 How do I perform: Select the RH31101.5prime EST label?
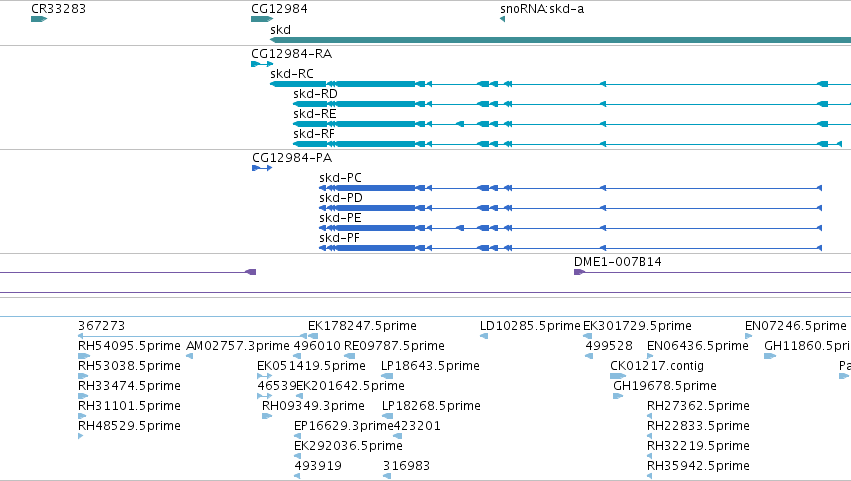pyautogui.click(x=129, y=406)
